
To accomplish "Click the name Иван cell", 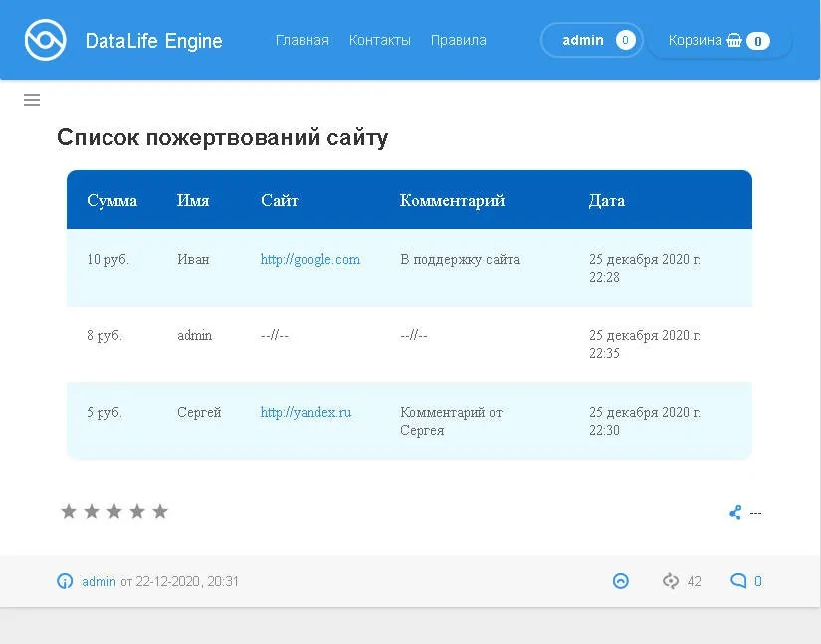I will (x=193, y=259).
